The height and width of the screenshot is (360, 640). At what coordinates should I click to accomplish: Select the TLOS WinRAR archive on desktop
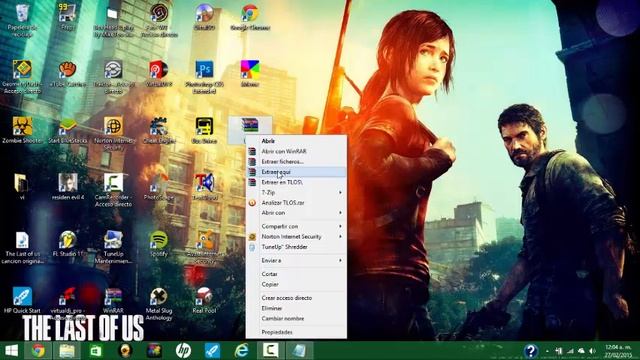click(x=249, y=129)
